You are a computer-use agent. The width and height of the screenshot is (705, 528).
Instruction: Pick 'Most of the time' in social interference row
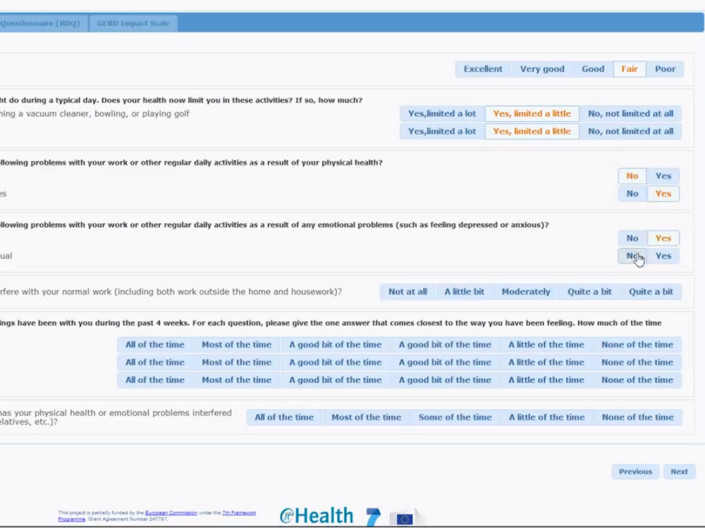[366, 417]
